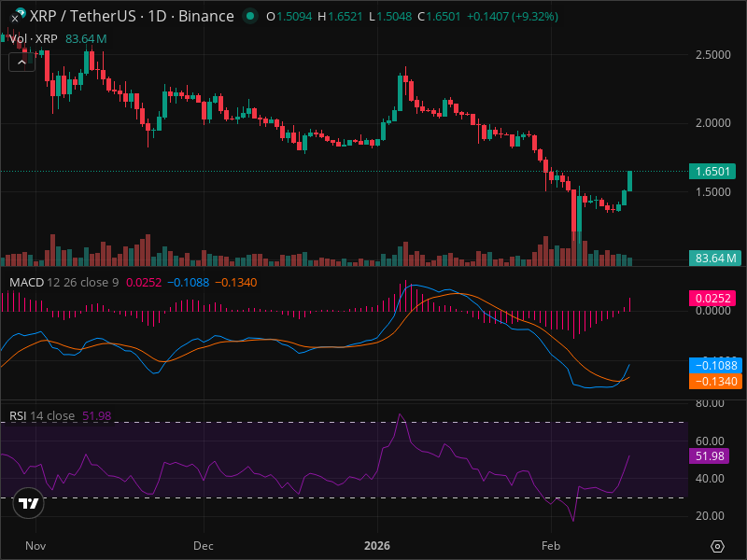Click the XRP symbol logo
The height and width of the screenshot is (560, 747).
tap(20, 14)
